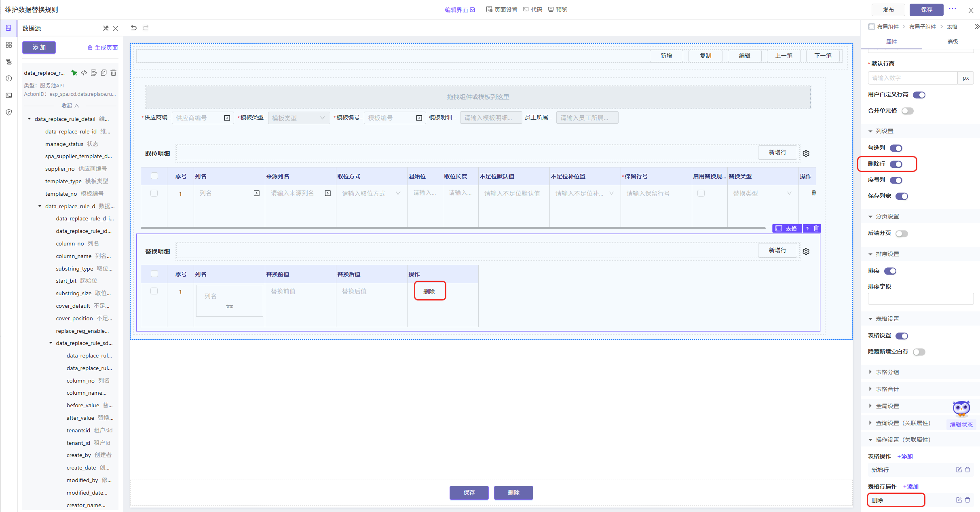980x512 pixels.
Task: Open the 模板类型 dropdown
Action: pyautogui.click(x=298, y=118)
